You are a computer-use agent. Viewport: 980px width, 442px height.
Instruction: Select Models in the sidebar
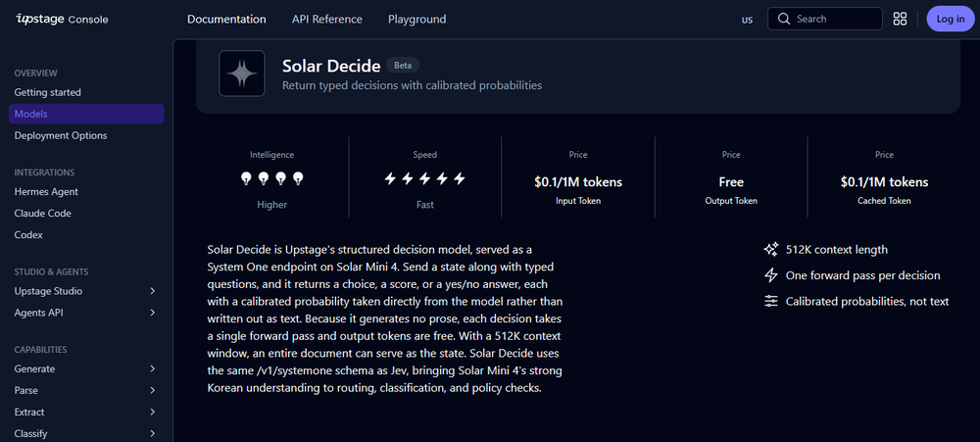(86, 114)
